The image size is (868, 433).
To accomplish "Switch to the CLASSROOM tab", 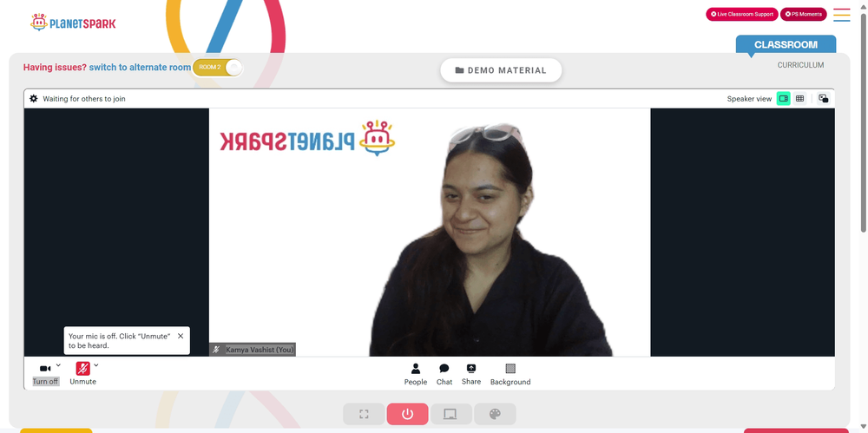I will pyautogui.click(x=786, y=45).
